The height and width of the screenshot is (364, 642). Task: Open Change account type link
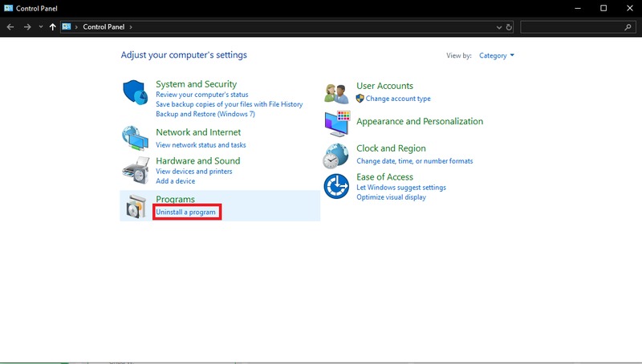point(398,99)
